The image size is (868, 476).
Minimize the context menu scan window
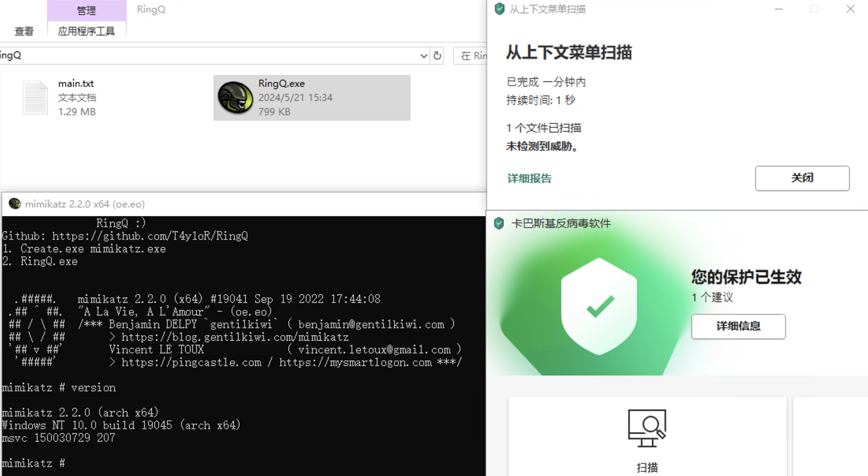[779, 9]
